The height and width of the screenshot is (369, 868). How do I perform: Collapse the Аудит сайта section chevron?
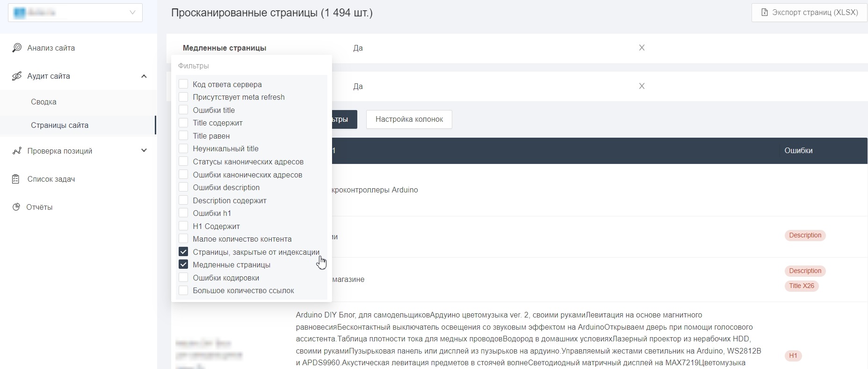(144, 76)
